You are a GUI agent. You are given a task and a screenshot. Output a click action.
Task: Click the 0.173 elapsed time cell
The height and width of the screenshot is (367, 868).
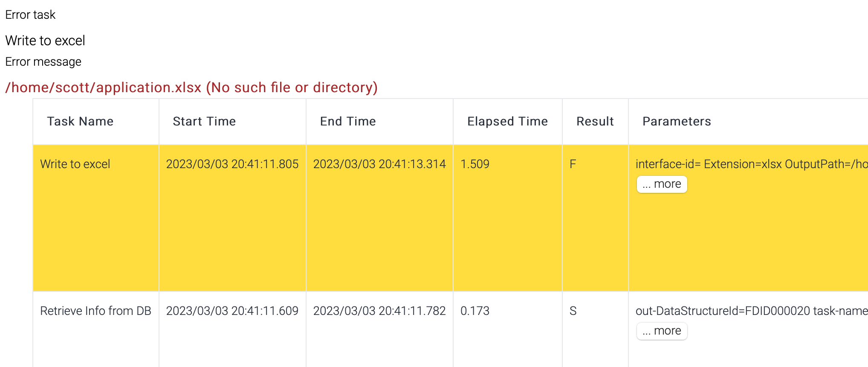[x=475, y=311]
